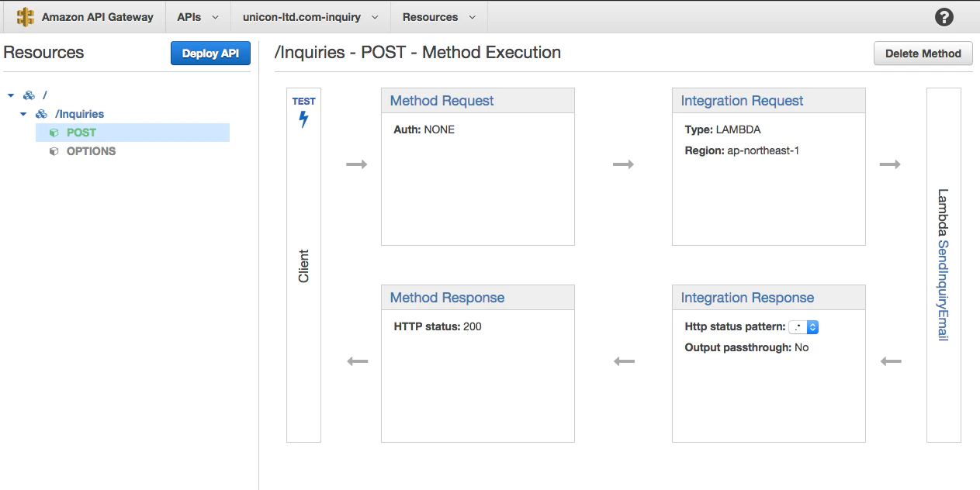Click the OPTIONS method cube icon
980x490 pixels.
click(x=54, y=151)
